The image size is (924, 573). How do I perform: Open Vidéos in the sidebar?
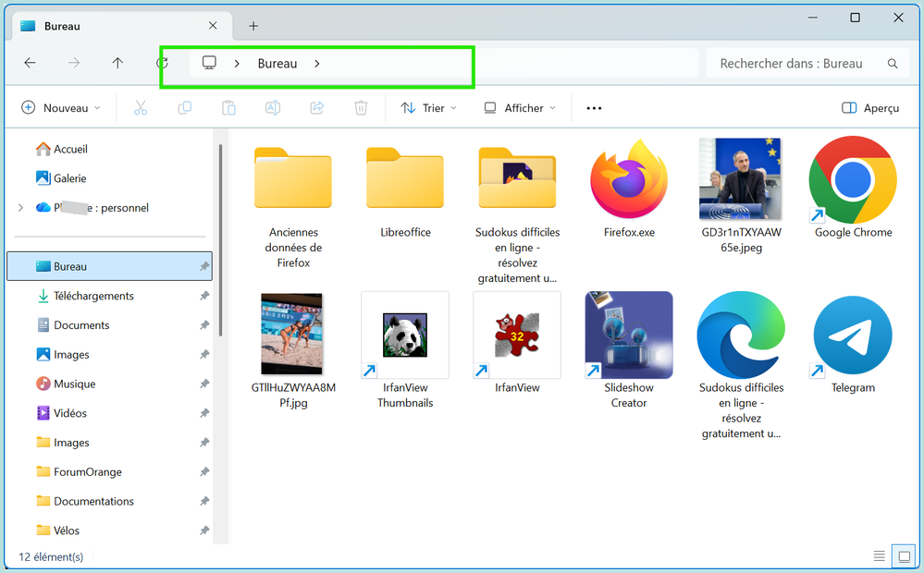click(62, 413)
